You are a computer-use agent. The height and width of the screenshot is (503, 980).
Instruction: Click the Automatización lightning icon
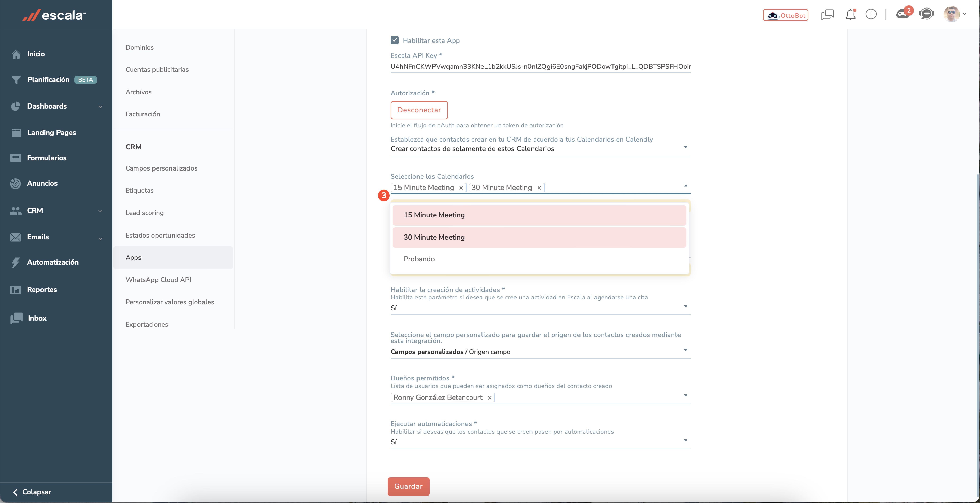[16, 262]
